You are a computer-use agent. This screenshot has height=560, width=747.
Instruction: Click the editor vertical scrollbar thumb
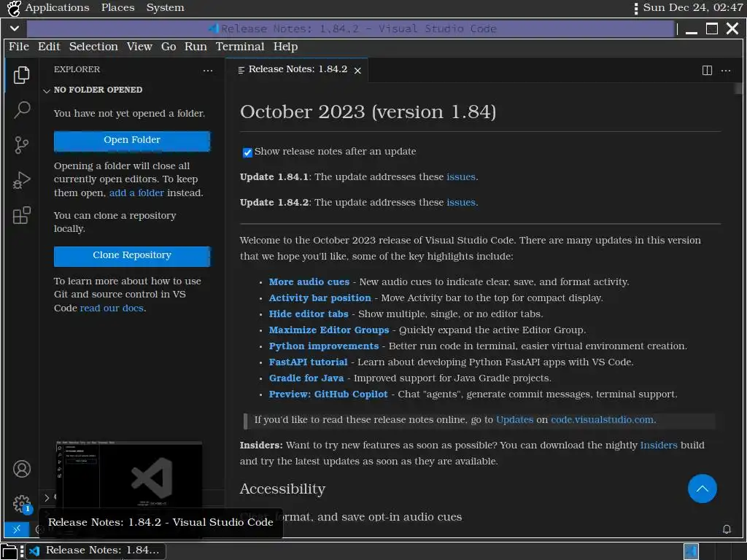[x=738, y=88]
